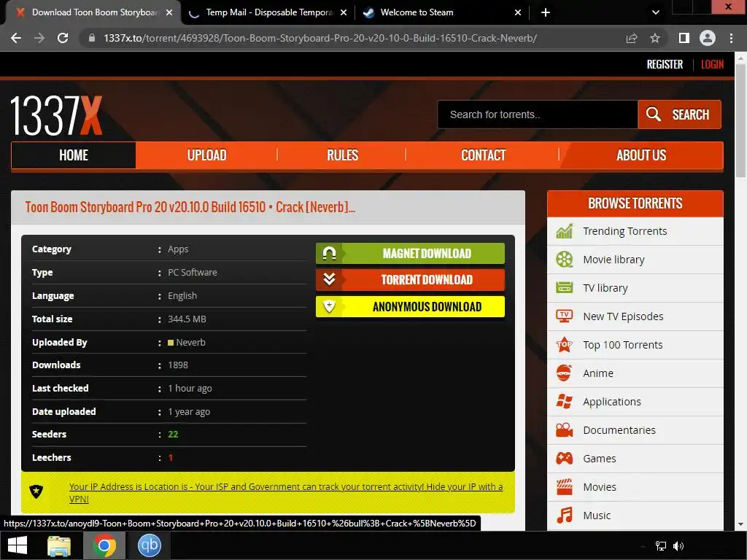747x560 pixels.
Task: Click the address bar URL
Action: tap(320, 38)
